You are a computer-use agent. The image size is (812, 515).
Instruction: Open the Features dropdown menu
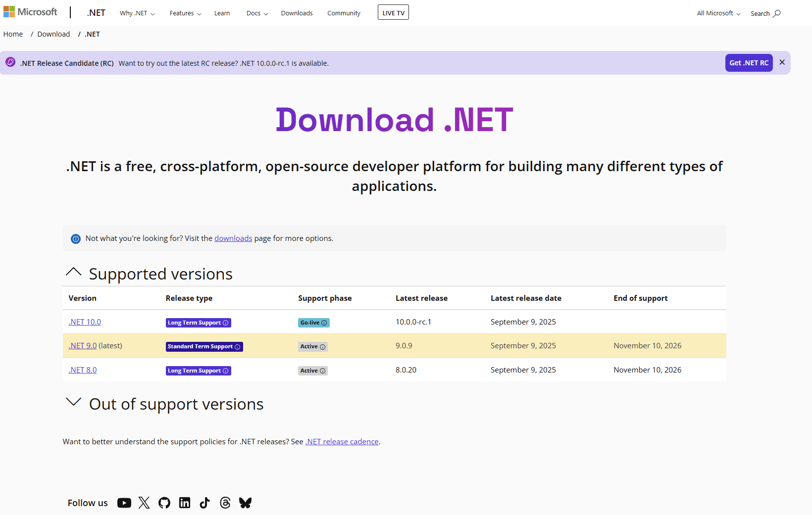point(186,13)
